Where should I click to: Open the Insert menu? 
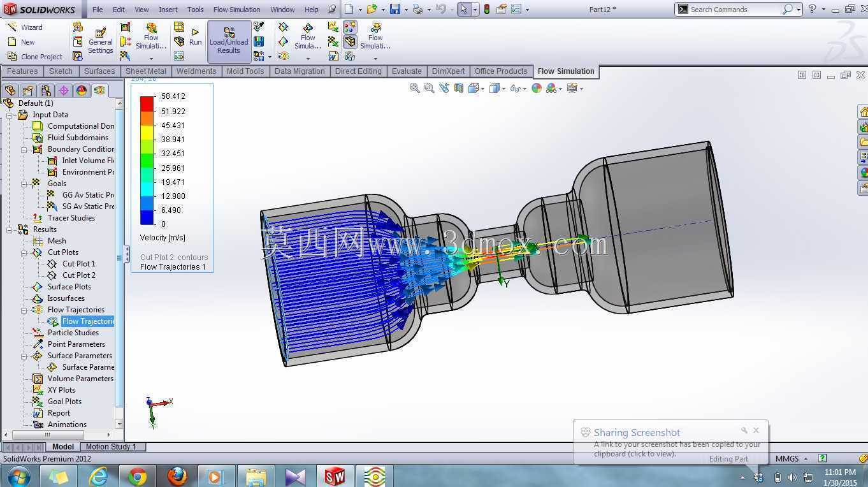pos(168,10)
